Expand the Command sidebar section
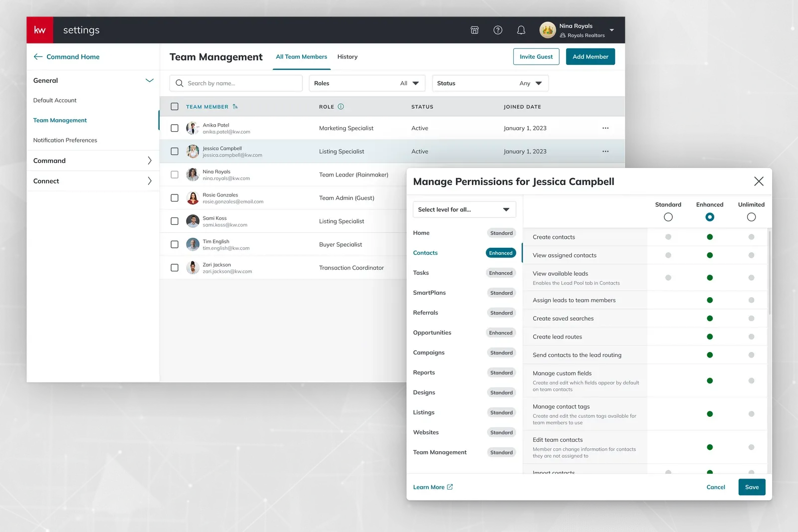Image resolution: width=798 pixels, height=532 pixels. 150,161
